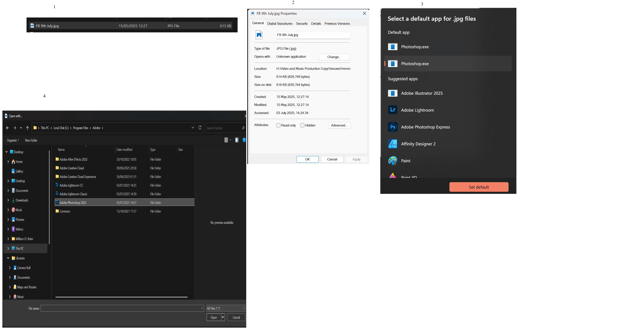Image resolution: width=644 pixels, height=333 pixels.
Task: Collapse the Libraries tree node
Action: click(x=8, y=258)
